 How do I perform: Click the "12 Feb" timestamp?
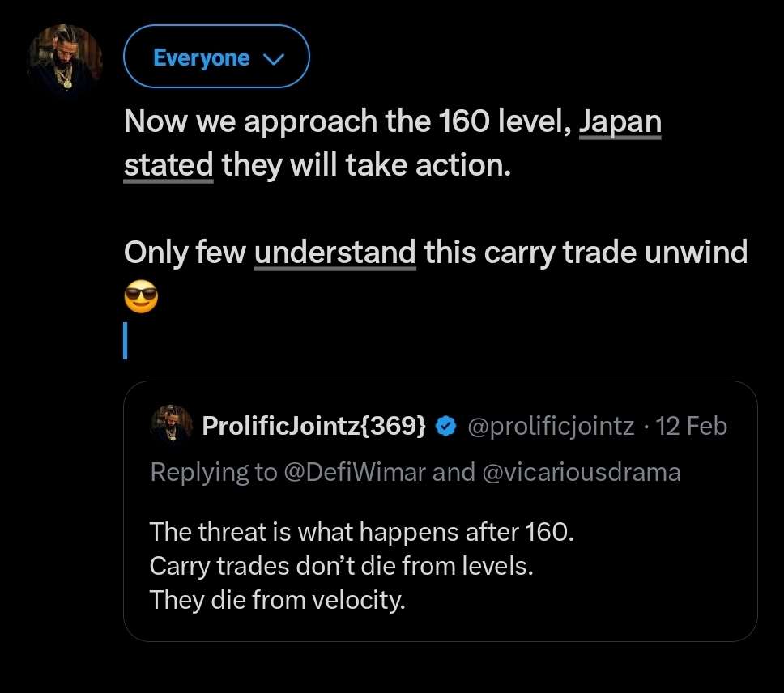point(691,426)
